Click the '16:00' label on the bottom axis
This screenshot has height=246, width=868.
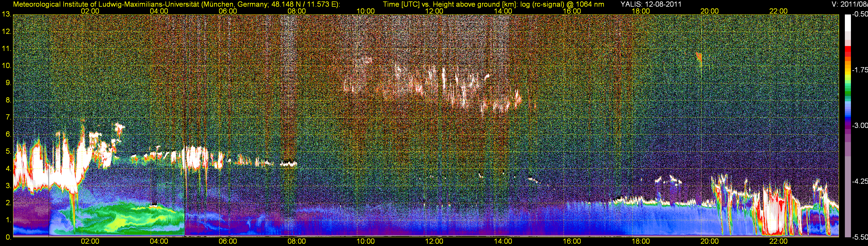(x=572, y=241)
